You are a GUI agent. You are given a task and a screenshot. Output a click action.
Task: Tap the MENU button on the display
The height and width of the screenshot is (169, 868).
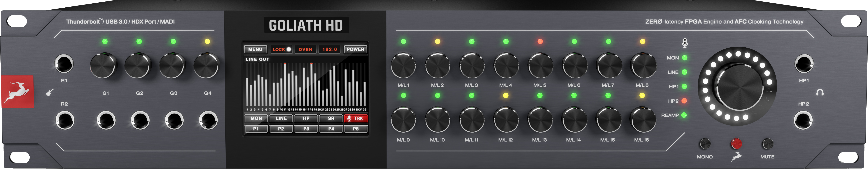[255, 49]
